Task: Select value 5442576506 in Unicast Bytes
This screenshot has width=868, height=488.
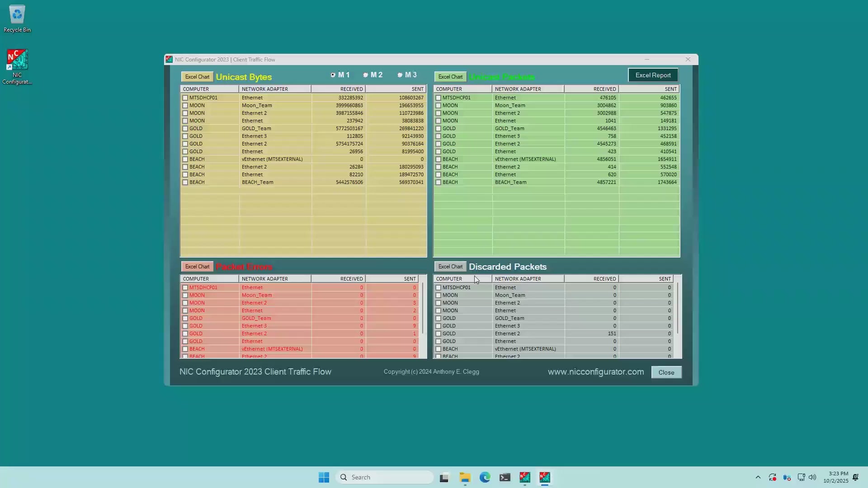Action: click(x=349, y=182)
